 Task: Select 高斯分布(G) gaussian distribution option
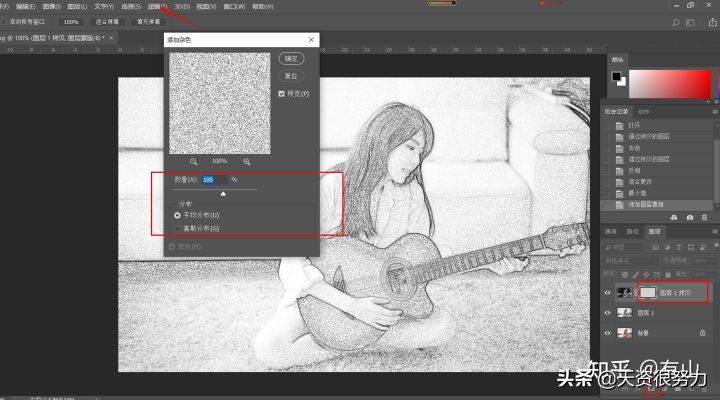(x=178, y=228)
